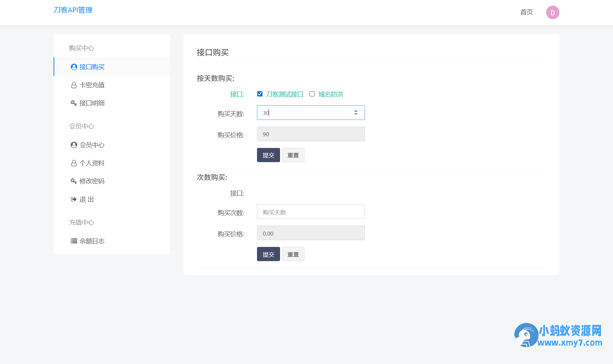Click the 刀客测试接口 label text
The image size is (613, 364).
[x=285, y=94]
